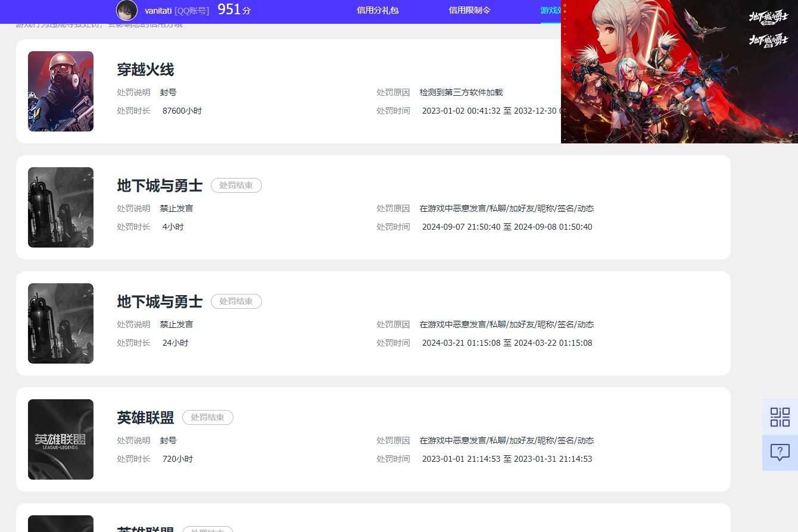Viewport: 798px width, 532px height.
Task: Click the 地下城与勇士 title on the 24小时 card
Action: (160, 302)
